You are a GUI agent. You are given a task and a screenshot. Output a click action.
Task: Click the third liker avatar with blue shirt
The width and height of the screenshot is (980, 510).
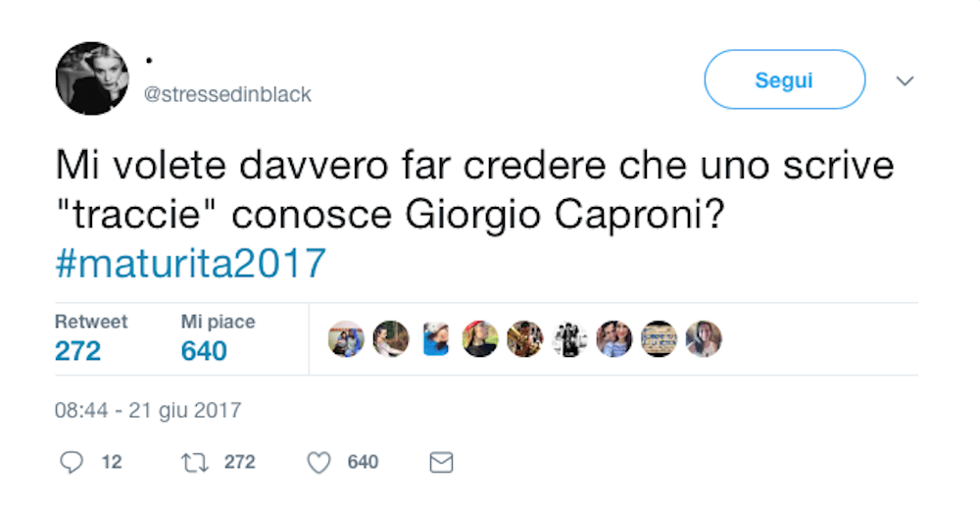[x=436, y=339]
